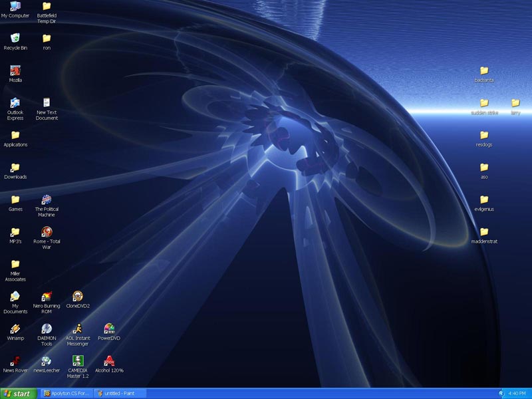The width and height of the screenshot is (532, 399).
Task: Select the Nero Burning ROM icon
Action: 47,297
